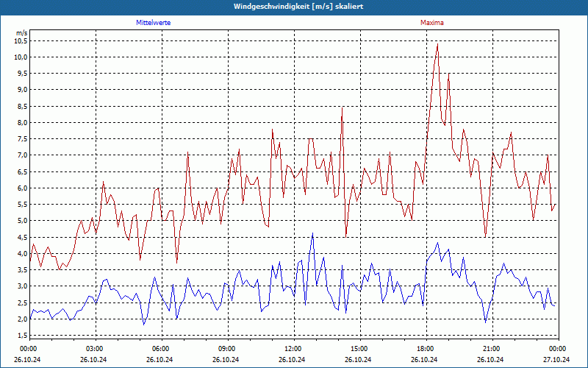The width and height of the screenshot is (588, 368).
Task: Click the 1,5 y-axis value
Action: tap(23, 336)
